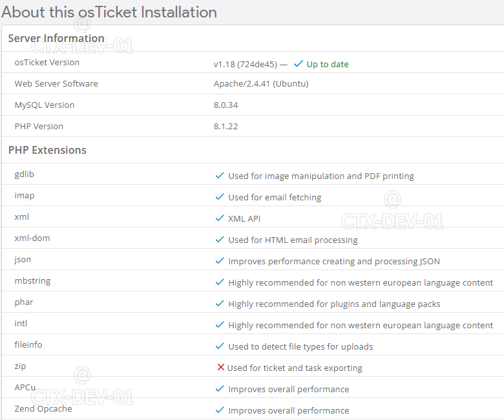
Task: Click the checkmark icon in the gdlib row
Action: point(220,176)
